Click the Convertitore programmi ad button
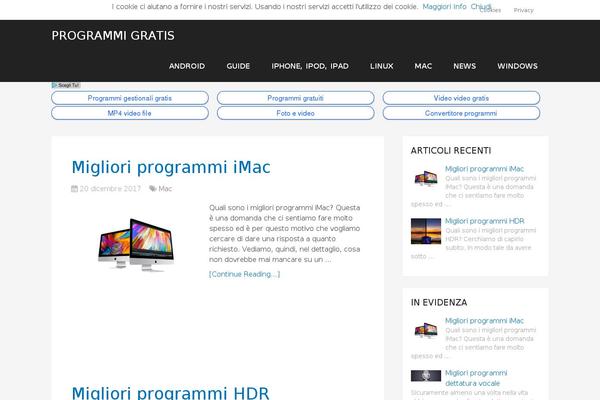Screen dimensions: 600x400 (461, 113)
